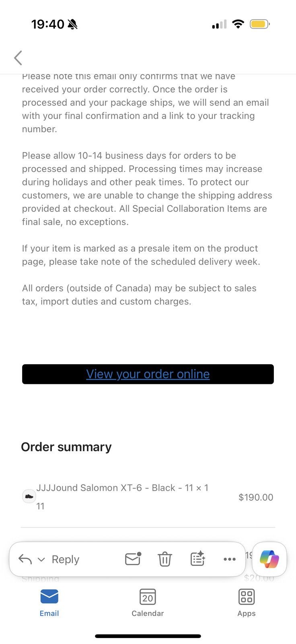
Task: Tap the battery indicator icon
Action: (x=260, y=24)
